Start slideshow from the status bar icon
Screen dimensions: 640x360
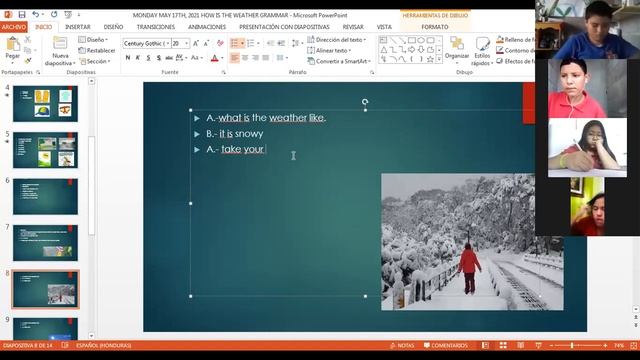pos(538,345)
